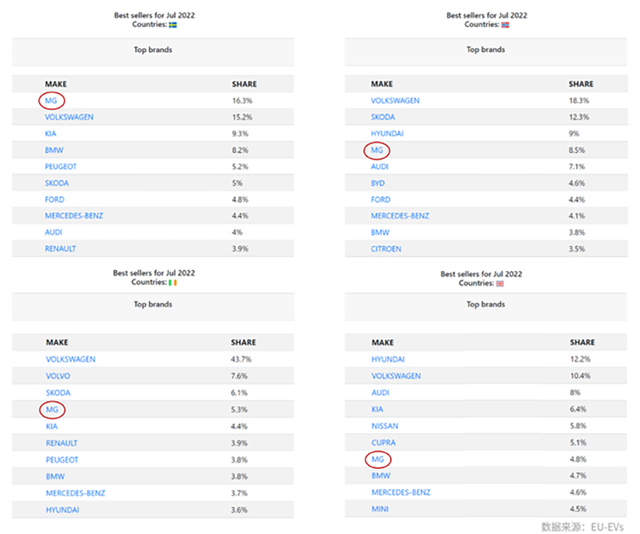Click MG in the 16.3% share row
The height and width of the screenshot is (534, 640).
click(x=52, y=100)
